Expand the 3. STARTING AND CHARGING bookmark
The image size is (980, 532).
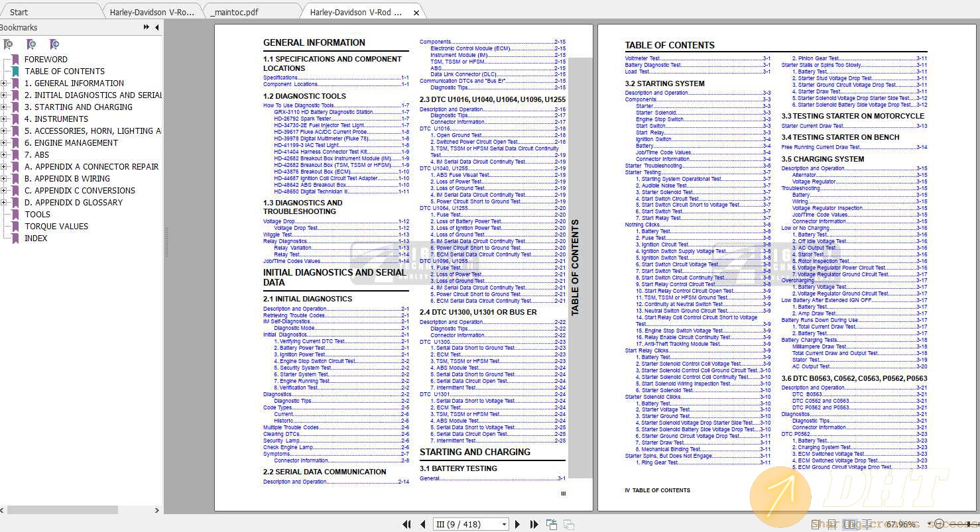coord(4,107)
